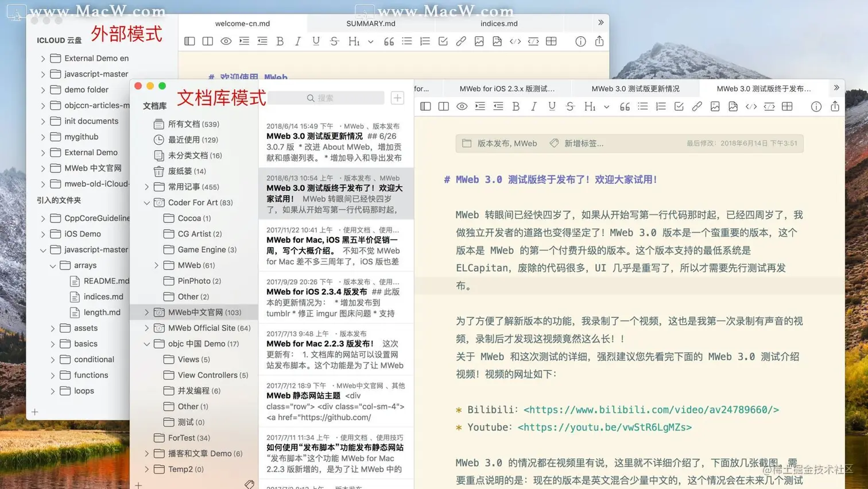Open the Bilibili video link

651,410
